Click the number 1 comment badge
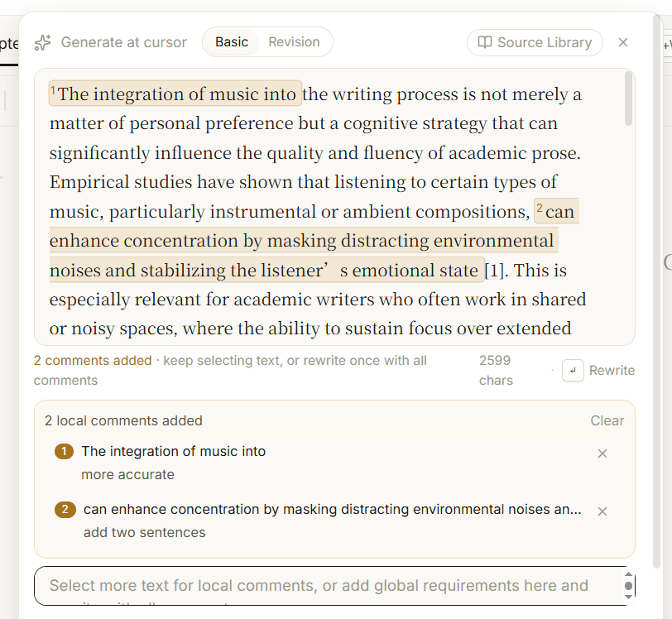 tap(65, 451)
